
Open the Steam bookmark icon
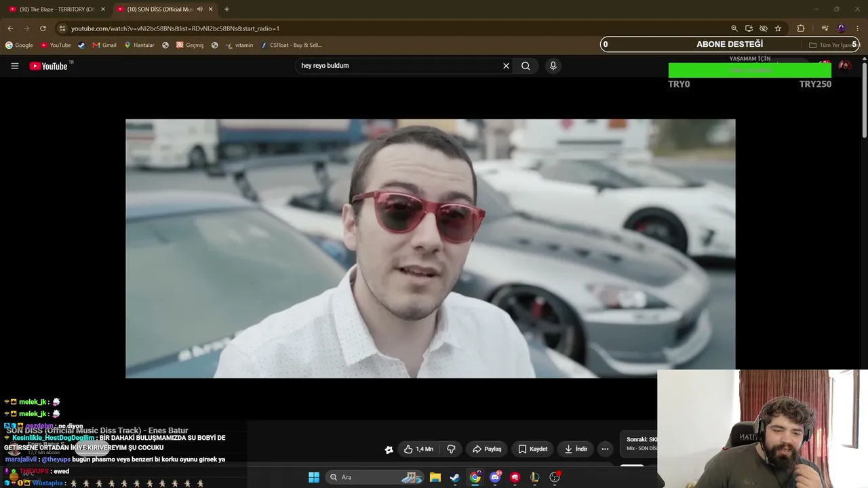[82, 45]
